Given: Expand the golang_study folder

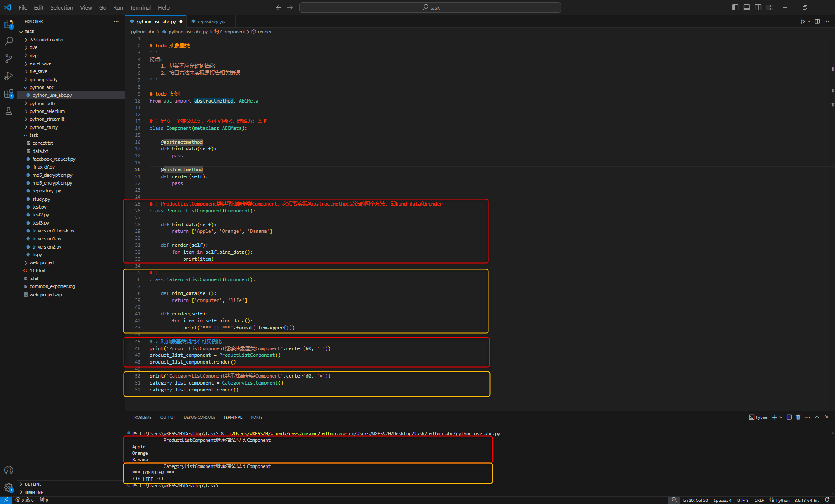Looking at the screenshot, I should (x=71, y=80).
